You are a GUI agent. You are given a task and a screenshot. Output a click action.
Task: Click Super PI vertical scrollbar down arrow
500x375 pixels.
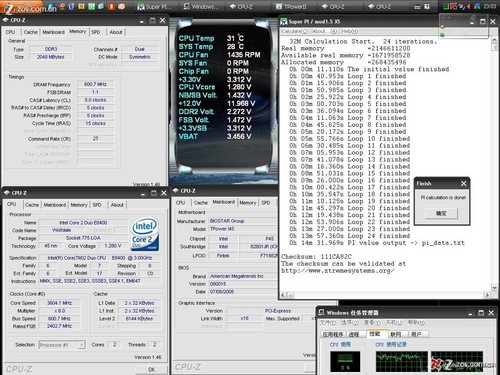[x=495, y=287]
